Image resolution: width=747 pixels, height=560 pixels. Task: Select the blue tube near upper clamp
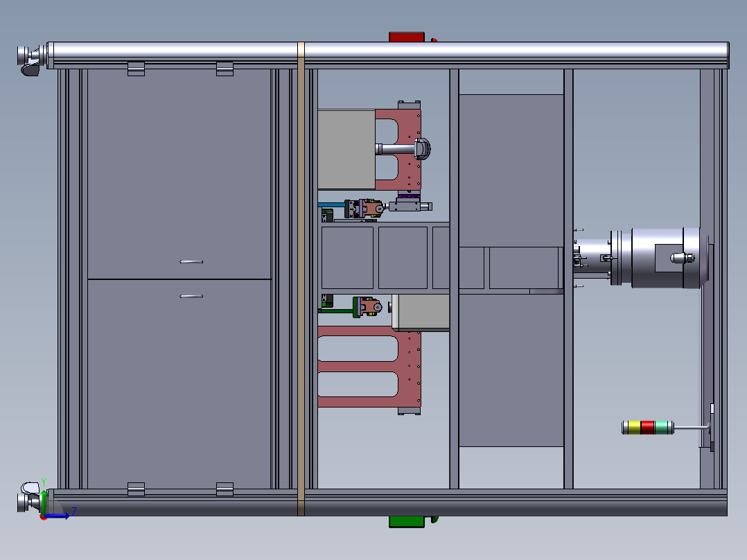coord(331,205)
